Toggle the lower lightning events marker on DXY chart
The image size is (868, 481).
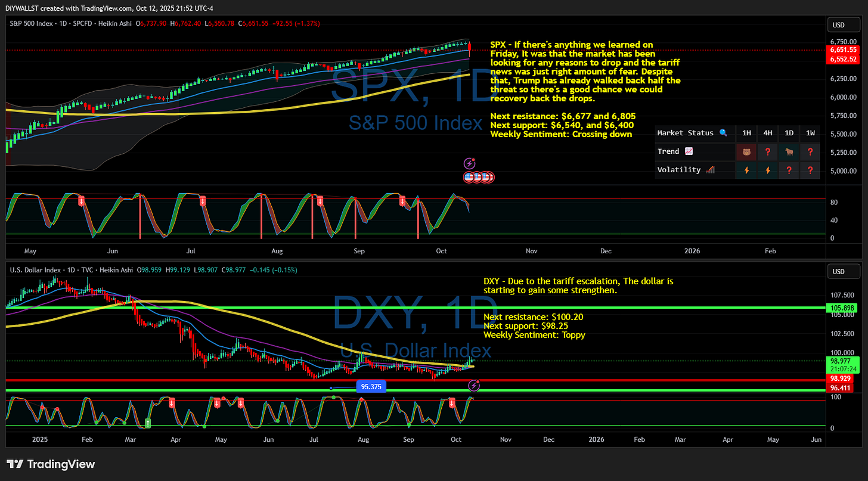[473, 385]
